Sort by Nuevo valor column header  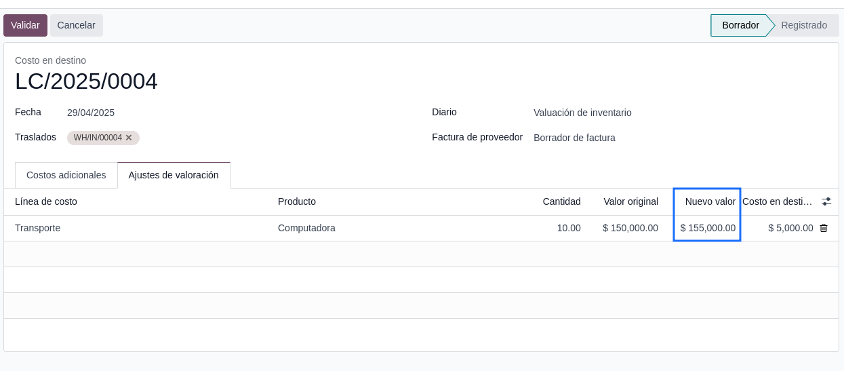click(710, 202)
